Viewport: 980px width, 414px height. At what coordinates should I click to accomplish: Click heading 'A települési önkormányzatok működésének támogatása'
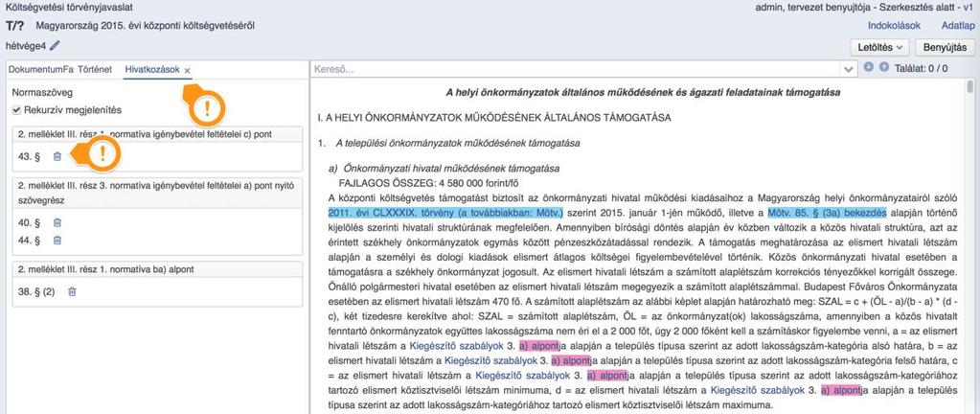(x=458, y=143)
